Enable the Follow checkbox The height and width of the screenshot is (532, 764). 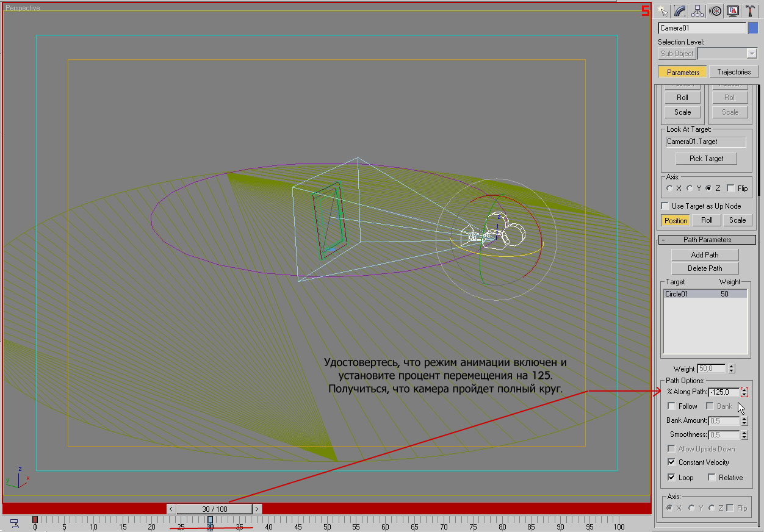(672, 406)
